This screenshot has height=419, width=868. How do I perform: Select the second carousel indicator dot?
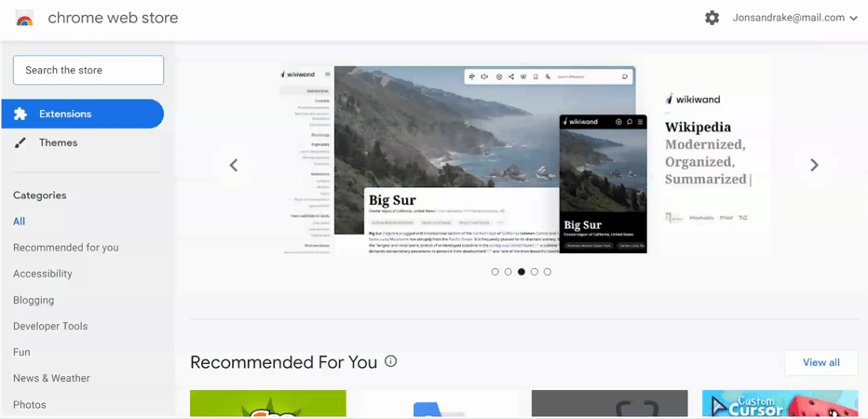click(x=509, y=272)
